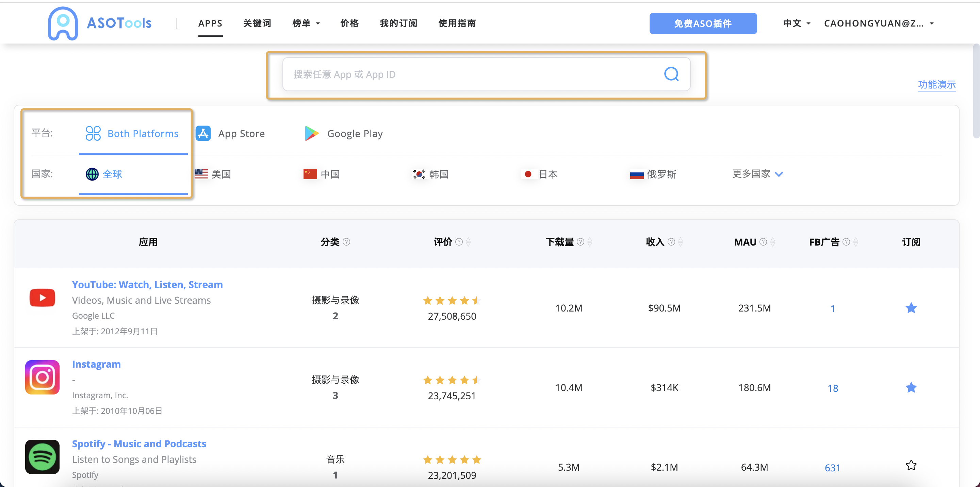This screenshot has width=980, height=487.
Task: Sort by 评价 using sort arrows
Action: click(468, 242)
